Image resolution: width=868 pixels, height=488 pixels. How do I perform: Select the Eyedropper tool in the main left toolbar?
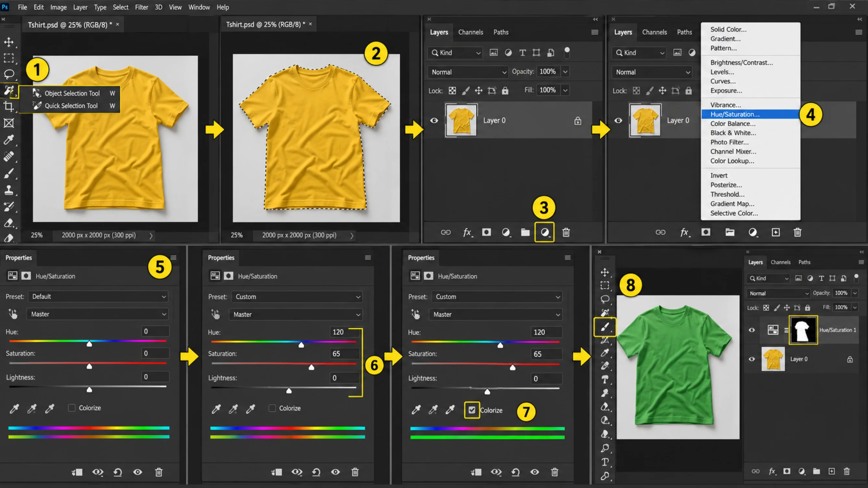pos(9,140)
